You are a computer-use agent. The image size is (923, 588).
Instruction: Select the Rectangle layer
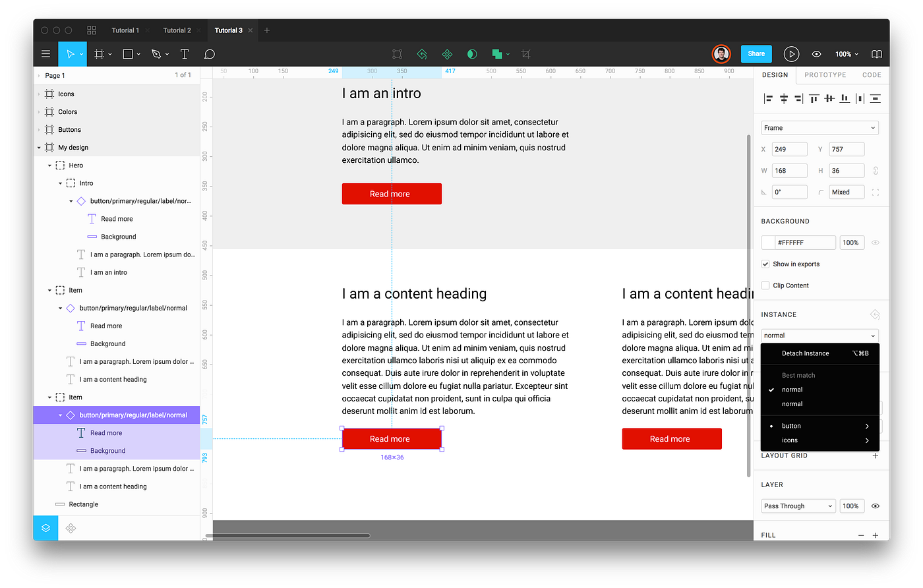116,504
